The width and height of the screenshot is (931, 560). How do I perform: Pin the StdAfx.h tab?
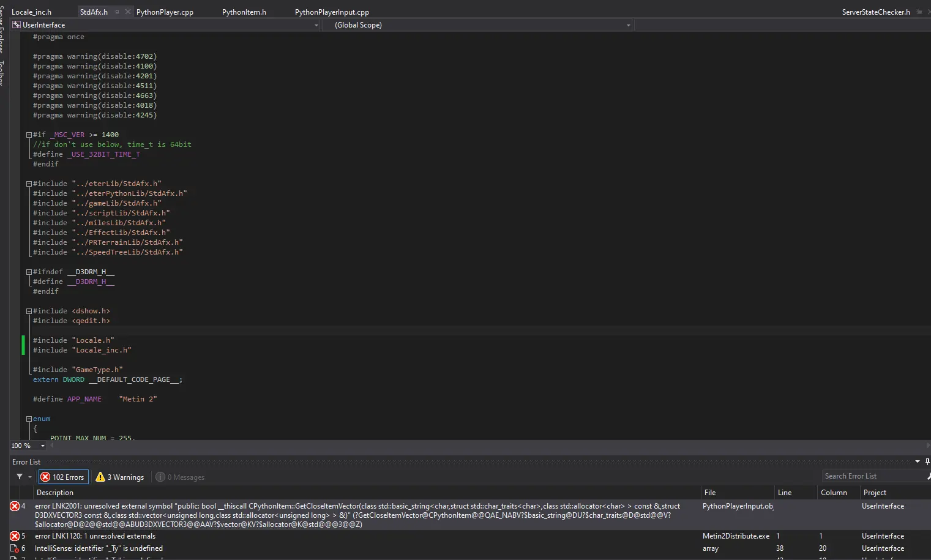[117, 12]
